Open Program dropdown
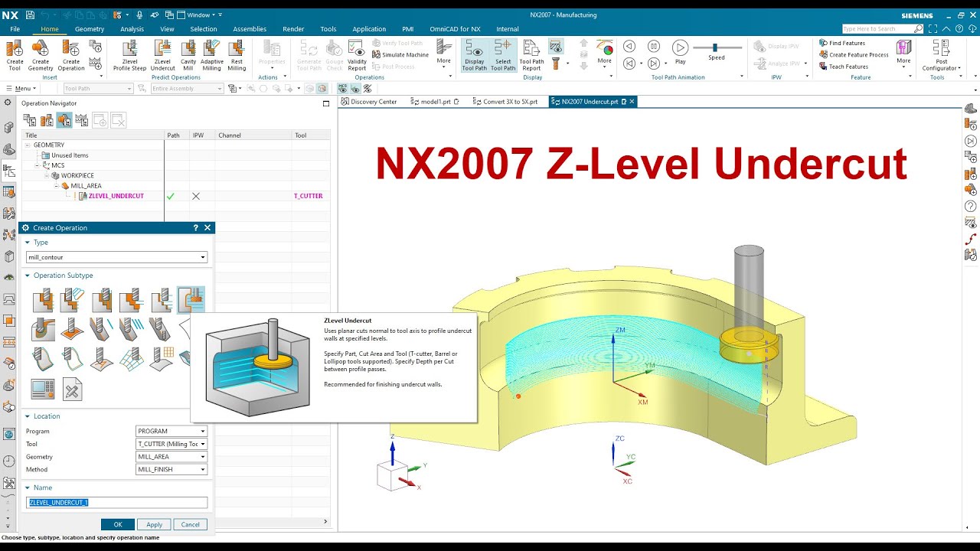This screenshot has width=980, height=551. pos(171,431)
